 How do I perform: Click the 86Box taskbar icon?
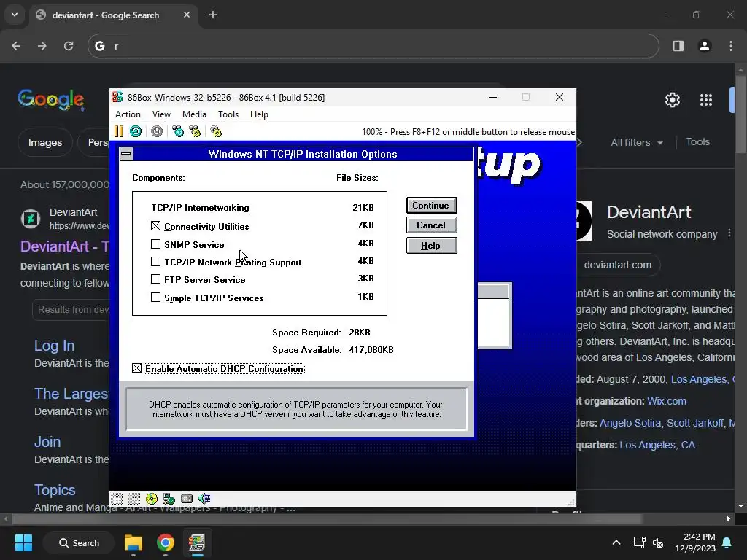pyautogui.click(x=197, y=542)
